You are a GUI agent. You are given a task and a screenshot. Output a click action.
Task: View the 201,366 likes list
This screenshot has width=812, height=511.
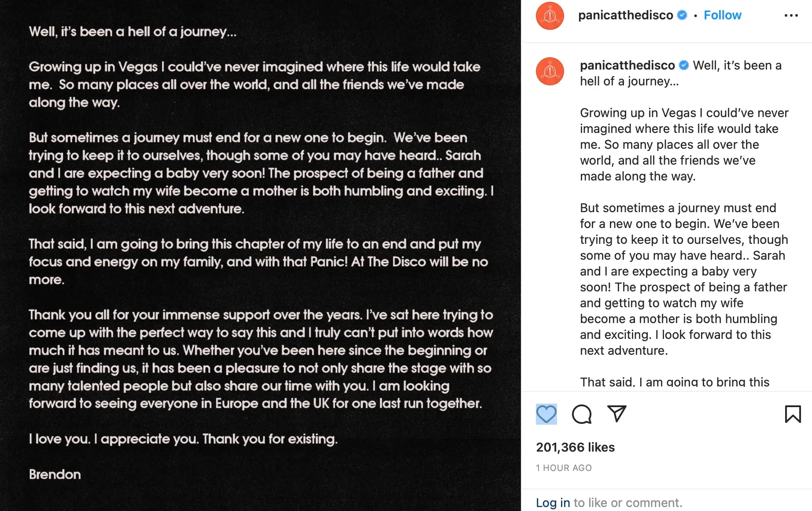[575, 447]
